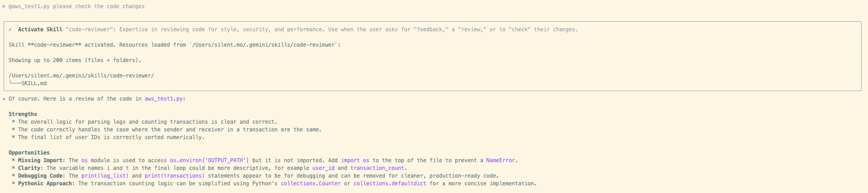Click the tree branch symbol before SKILL.md
This screenshot has width=868, height=193.
click(x=14, y=83)
